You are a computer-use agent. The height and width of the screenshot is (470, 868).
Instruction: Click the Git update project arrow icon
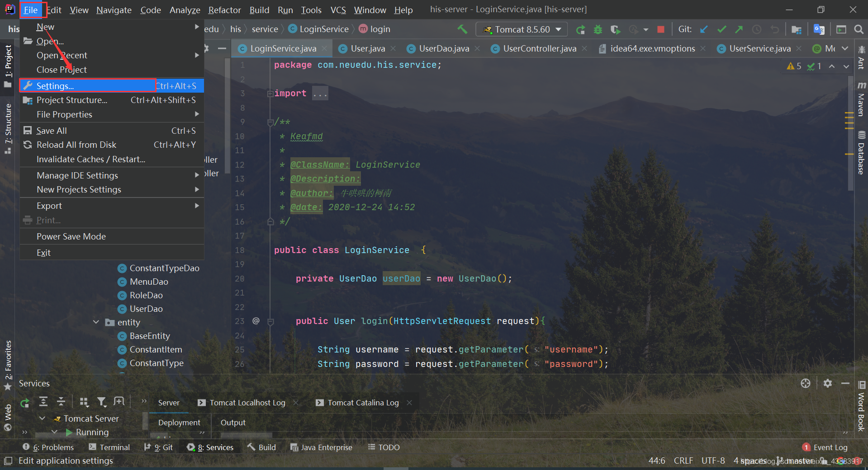click(x=704, y=29)
